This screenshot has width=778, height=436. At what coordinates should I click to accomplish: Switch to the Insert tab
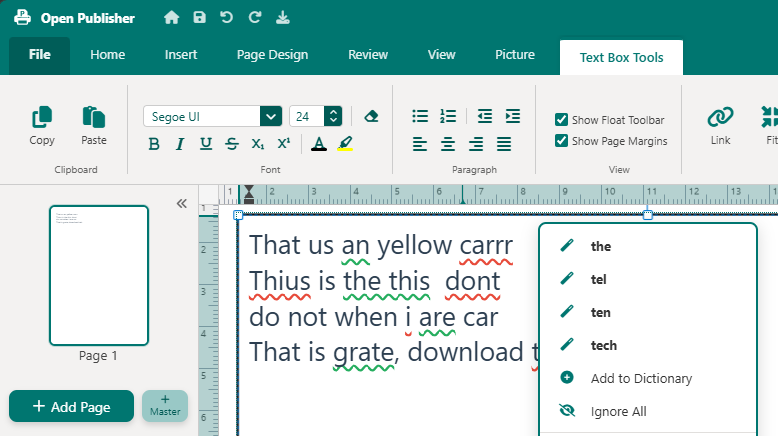[x=181, y=55]
